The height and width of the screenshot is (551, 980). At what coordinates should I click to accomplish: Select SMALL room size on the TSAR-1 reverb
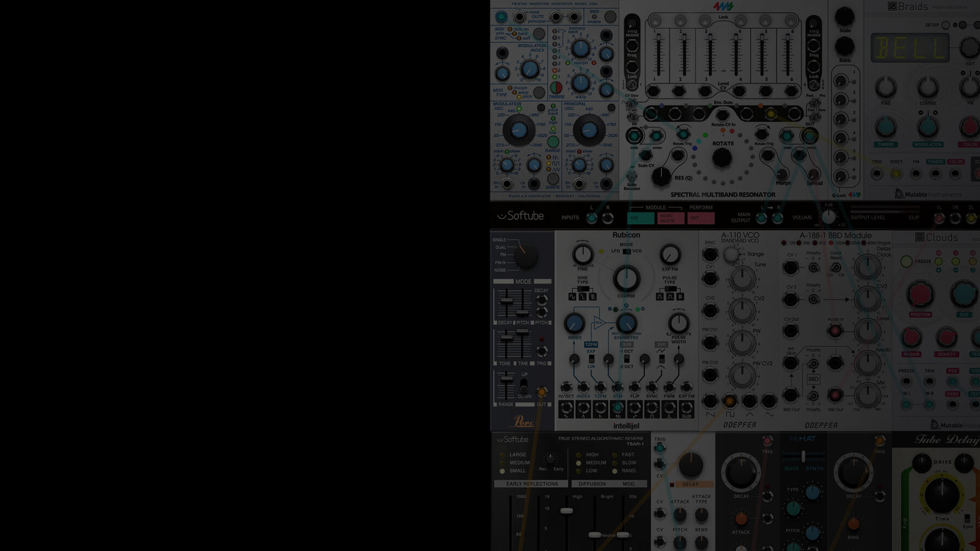click(x=503, y=470)
